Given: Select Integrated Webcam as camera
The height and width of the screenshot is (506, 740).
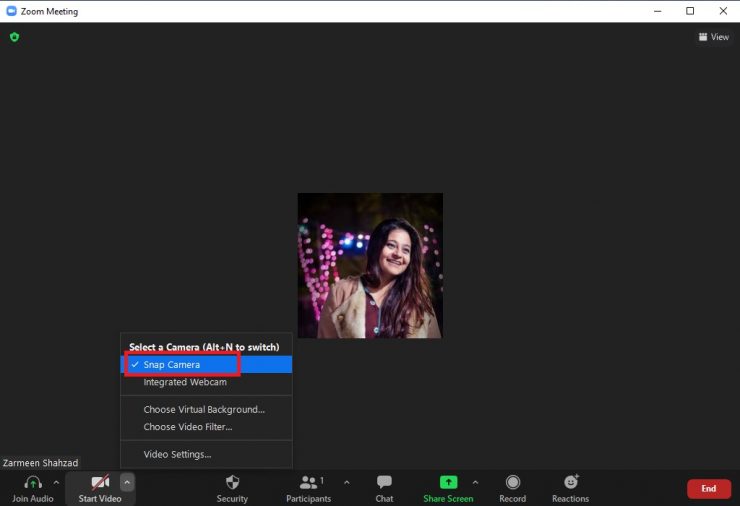Looking at the screenshot, I should coord(206,382).
